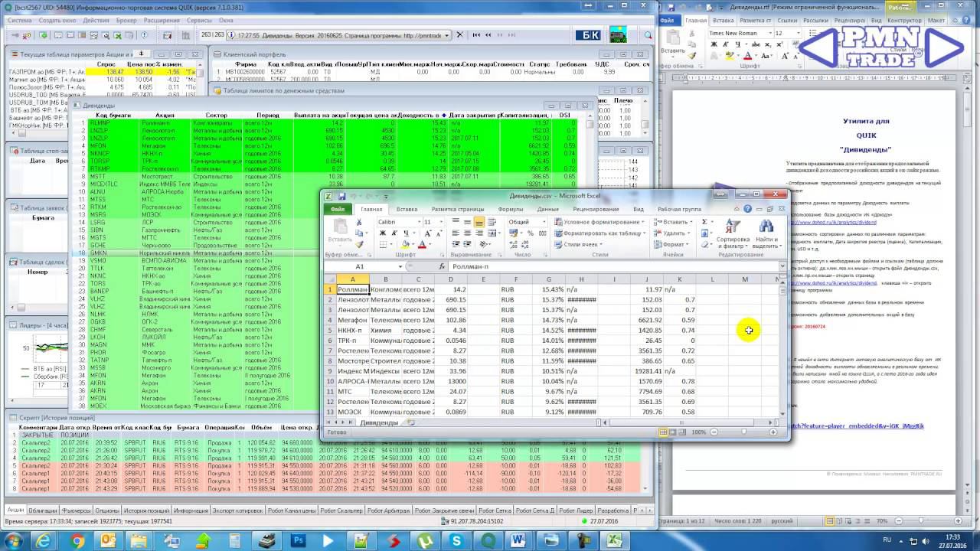Click the Bold button in Word ribbon
Image resolution: width=980 pixels, height=551 pixels.
coord(714,44)
